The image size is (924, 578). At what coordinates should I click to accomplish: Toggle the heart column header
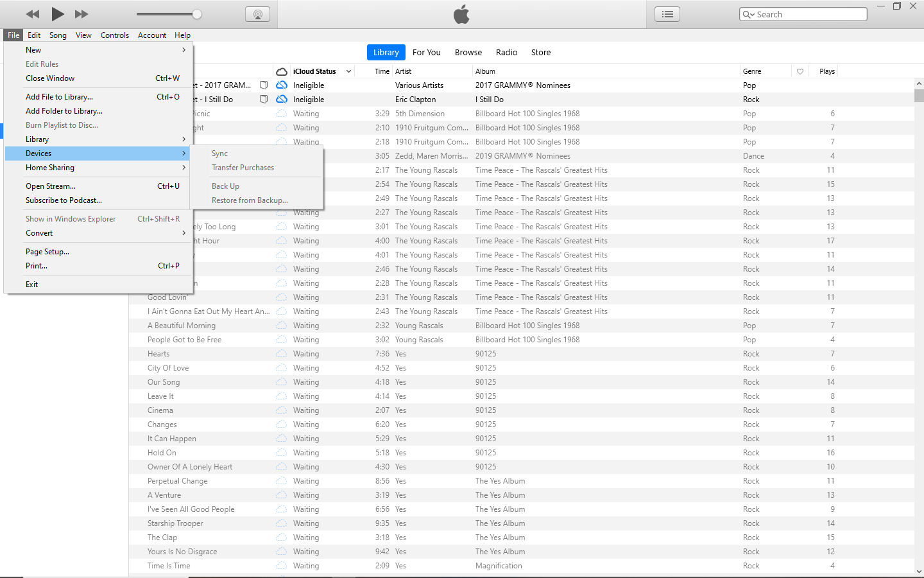pos(800,71)
